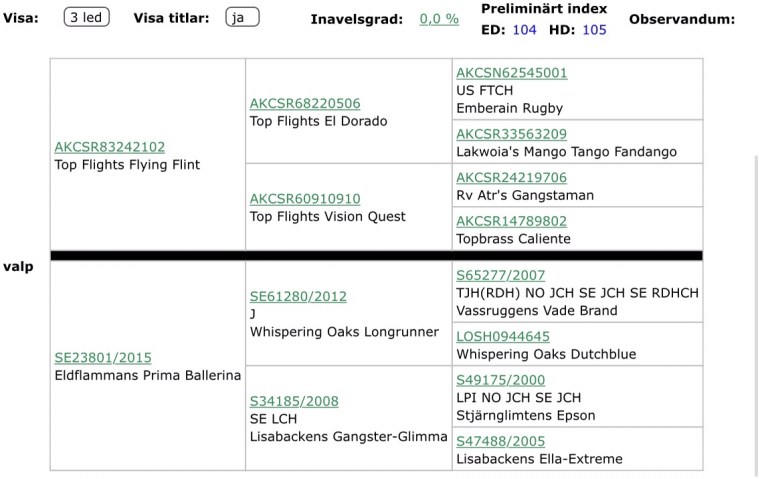Open registration link AKCSR24219706
760x479 pixels.
click(511, 177)
